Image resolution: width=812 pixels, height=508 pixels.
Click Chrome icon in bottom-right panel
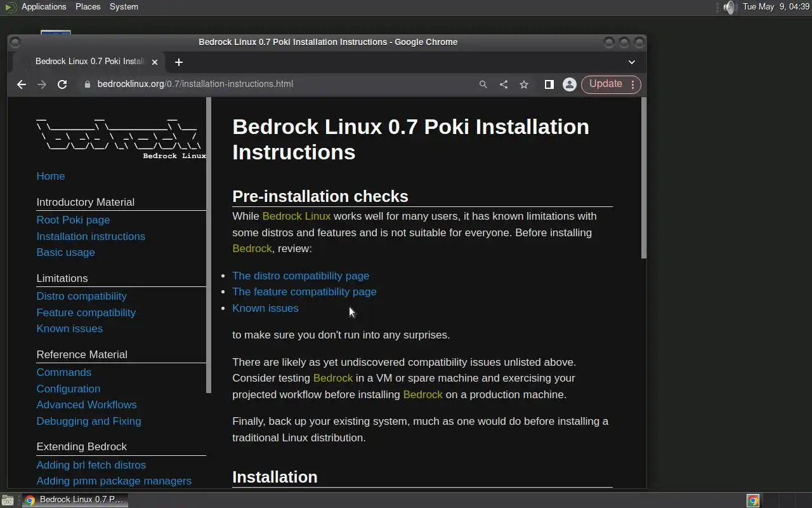click(x=753, y=500)
